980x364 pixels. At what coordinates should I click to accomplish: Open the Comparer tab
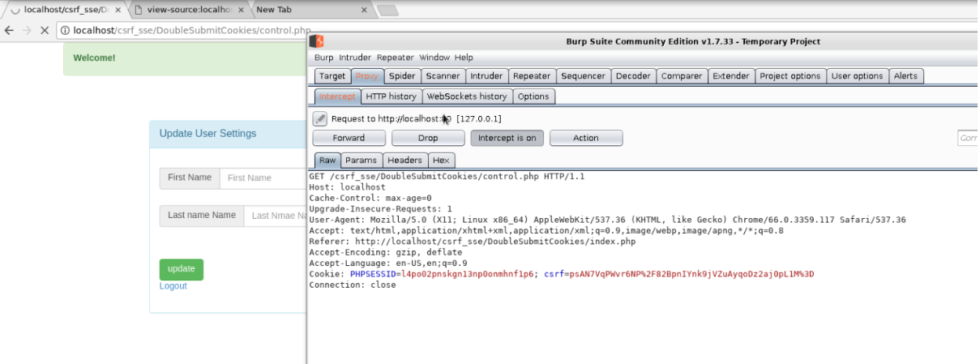(681, 76)
